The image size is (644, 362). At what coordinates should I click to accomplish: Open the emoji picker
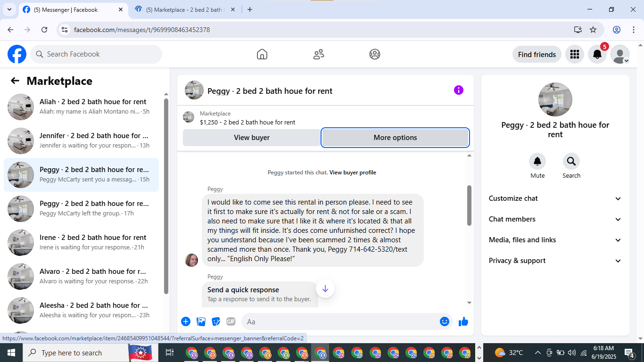[444, 321]
